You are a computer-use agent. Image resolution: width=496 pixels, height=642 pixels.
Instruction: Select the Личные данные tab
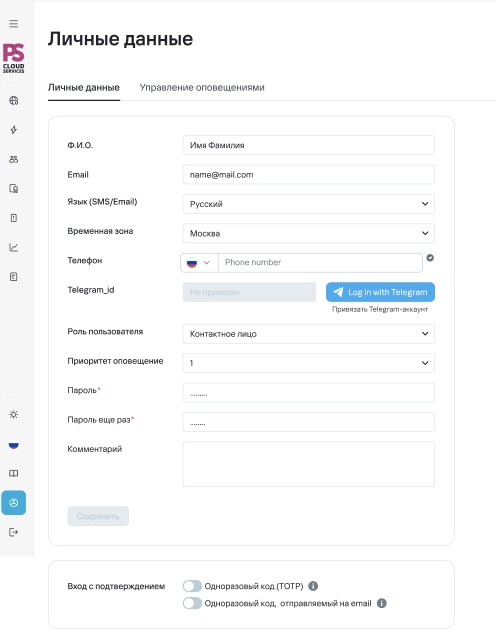click(x=84, y=88)
